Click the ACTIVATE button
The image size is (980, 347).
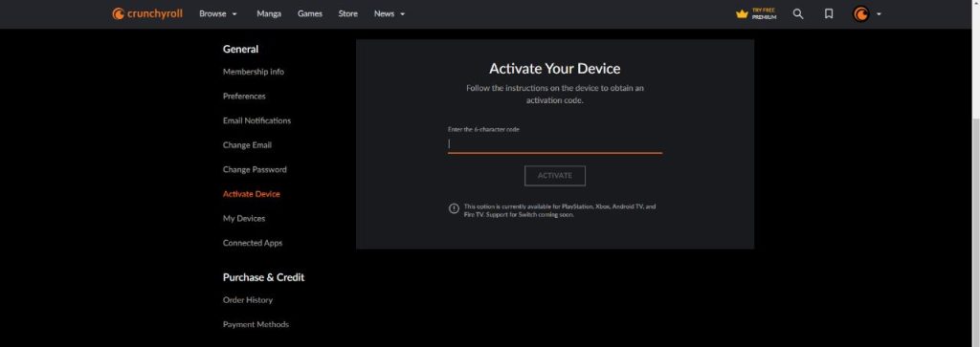(555, 175)
